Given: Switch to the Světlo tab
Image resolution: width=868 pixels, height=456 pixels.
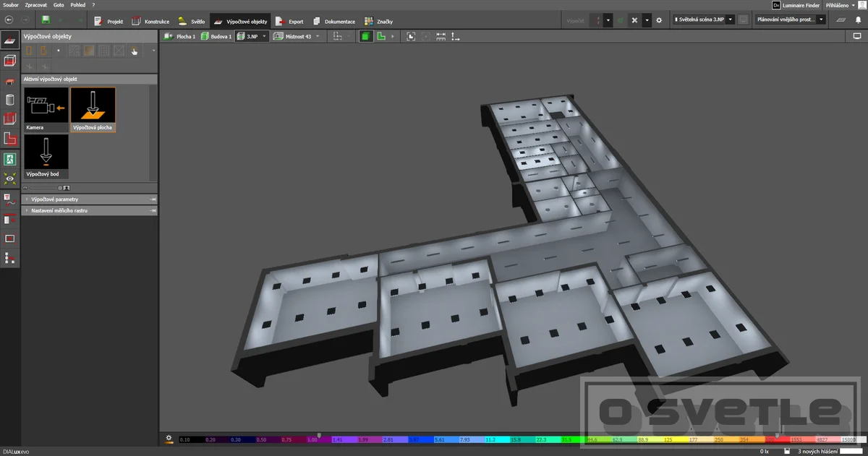Looking at the screenshot, I should 192,21.
